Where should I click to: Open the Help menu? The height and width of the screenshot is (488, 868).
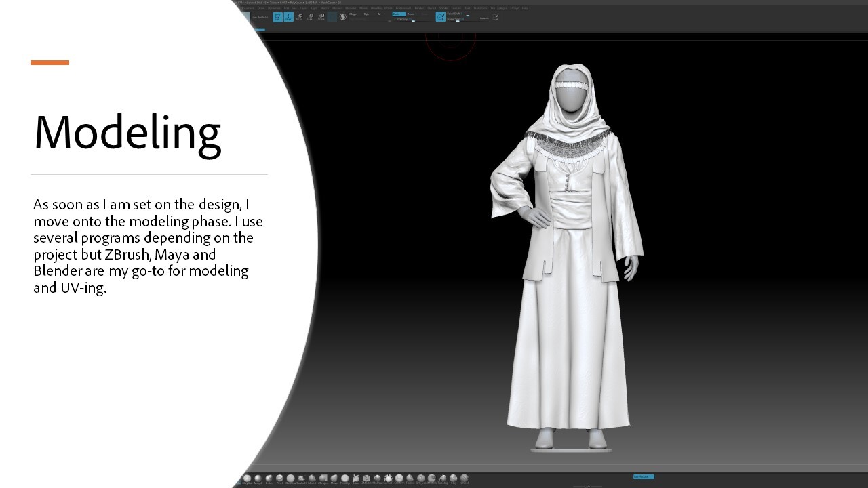pyautogui.click(x=525, y=8)
